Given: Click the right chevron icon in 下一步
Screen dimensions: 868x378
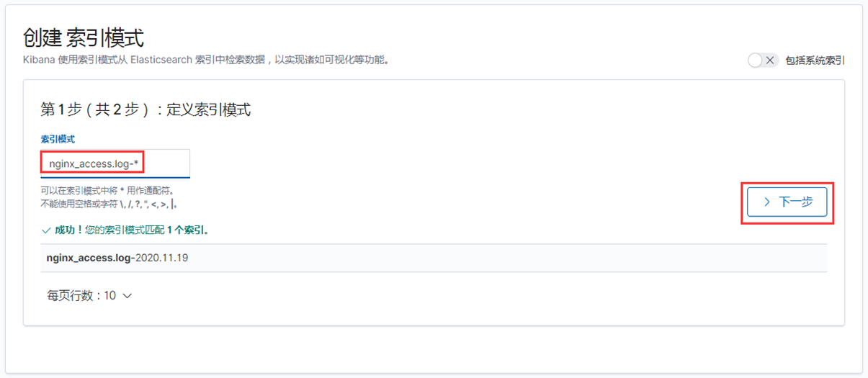Looking at the screenshot, I should click(x=767, y=202).
